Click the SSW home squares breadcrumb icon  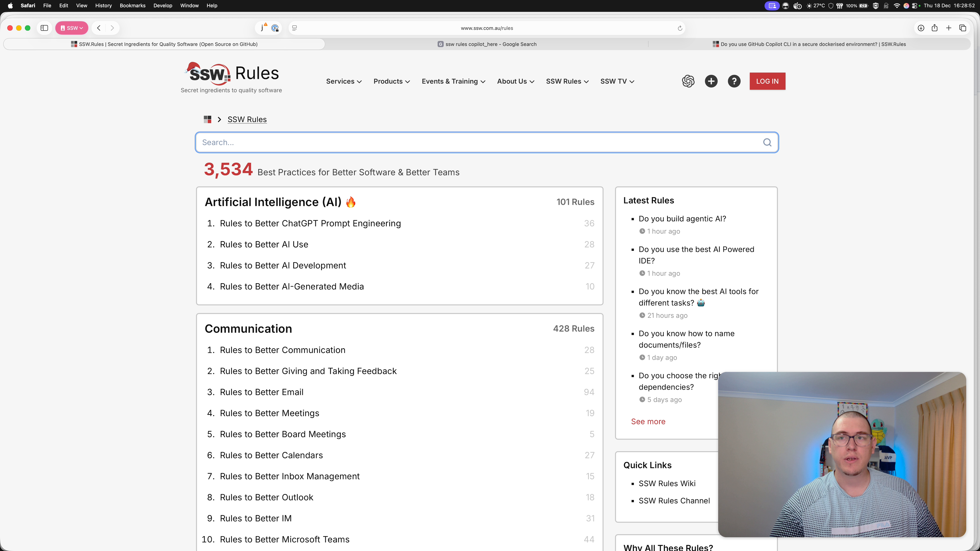[207, 119]
